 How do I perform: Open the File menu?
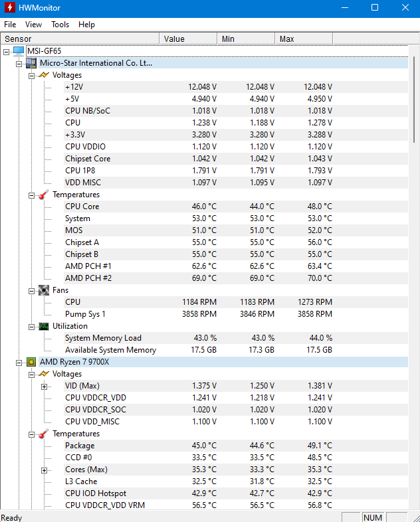coord(10,25)
